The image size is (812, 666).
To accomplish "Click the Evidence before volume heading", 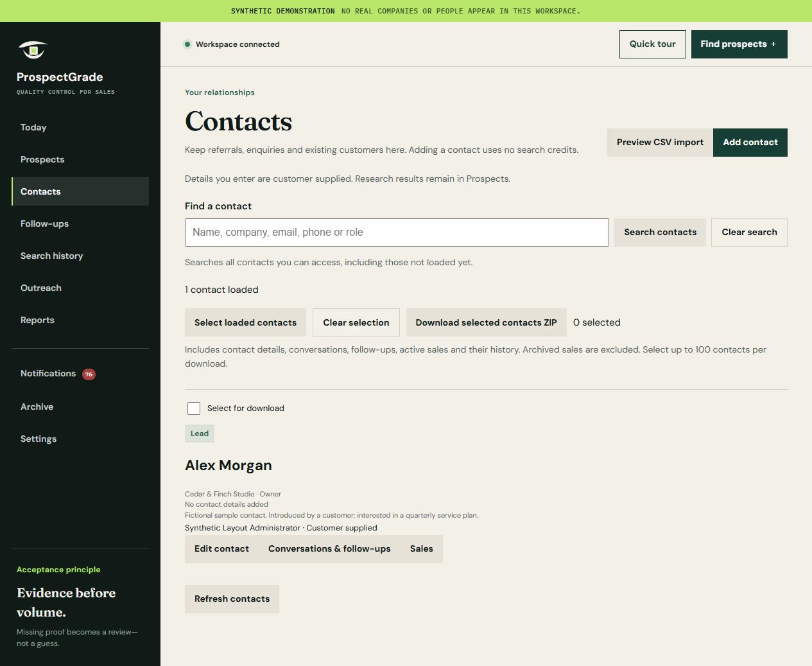I will click(66, 602).
